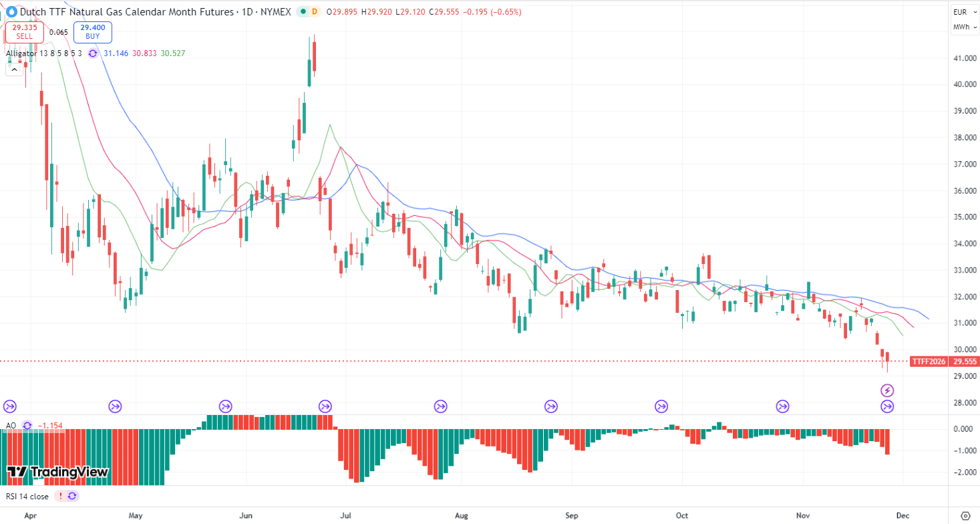Click the RSI indicator purple refresh icon

click(72, 496)
